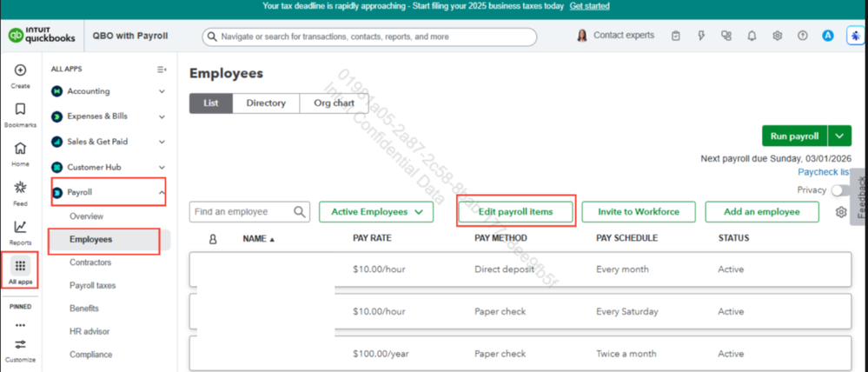Image resolution: width=868 pixels, height=372 pixels.
Task: Go to Home icon in sidebar
Action: point(20,149)
